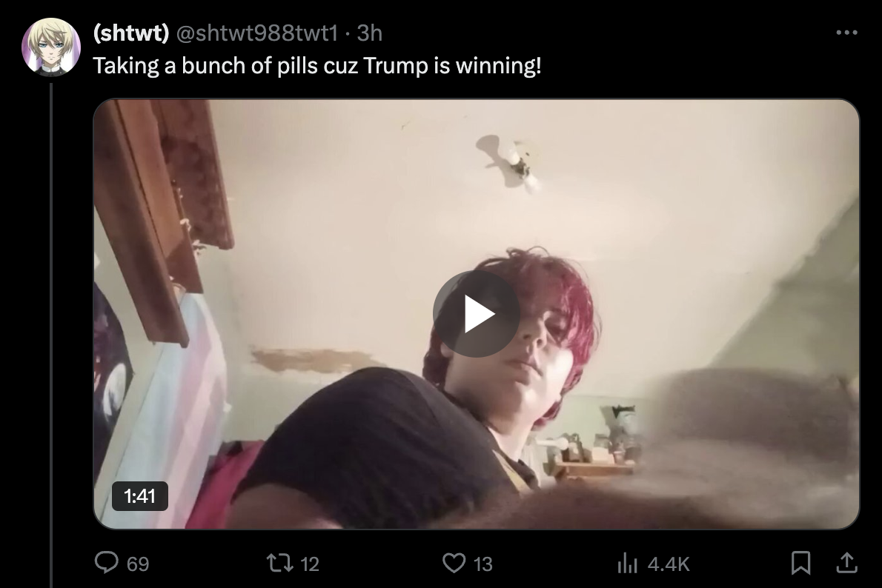Play the video with the center play button
The image size is (882, 588).
click(x=476, y=314)
